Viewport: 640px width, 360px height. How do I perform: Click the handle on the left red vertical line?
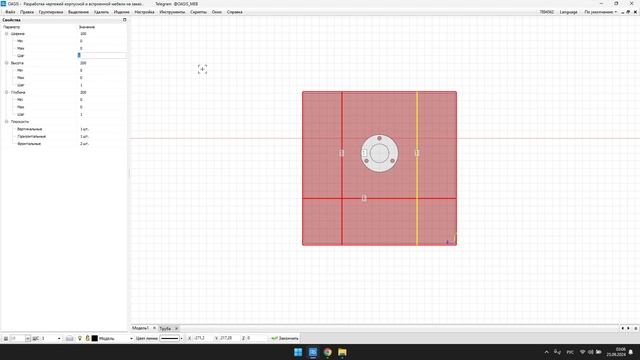(x=342, y=153)
